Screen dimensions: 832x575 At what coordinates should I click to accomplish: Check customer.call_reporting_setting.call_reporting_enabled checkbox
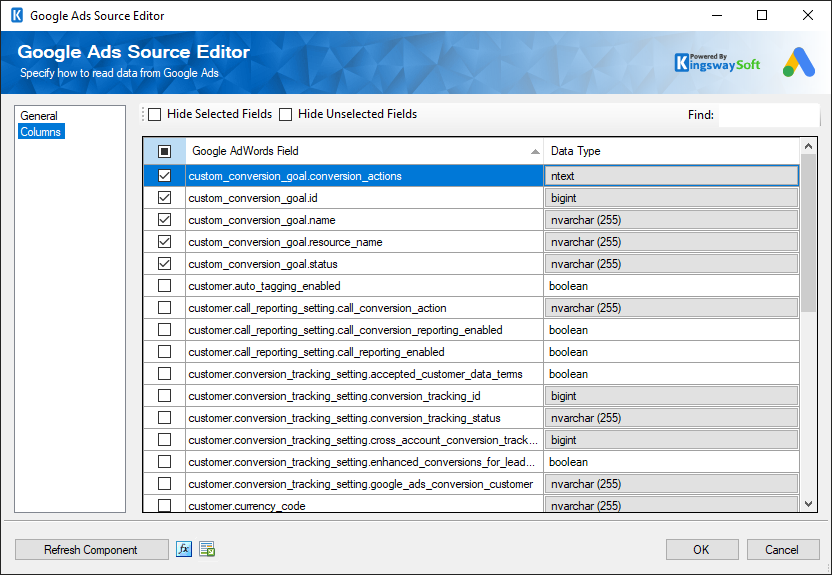click(164, 352)
